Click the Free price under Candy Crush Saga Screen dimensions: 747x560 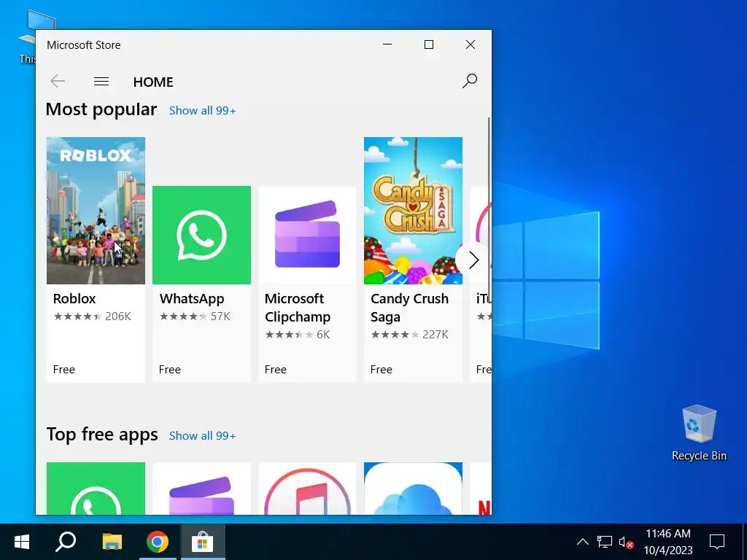[x=381, y=370]
